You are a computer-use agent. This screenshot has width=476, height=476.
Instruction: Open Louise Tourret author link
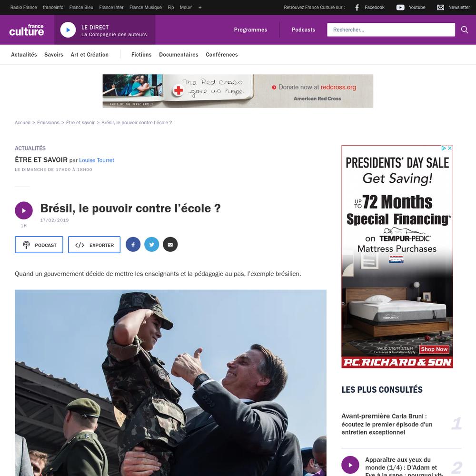click(x=97, y=160)
